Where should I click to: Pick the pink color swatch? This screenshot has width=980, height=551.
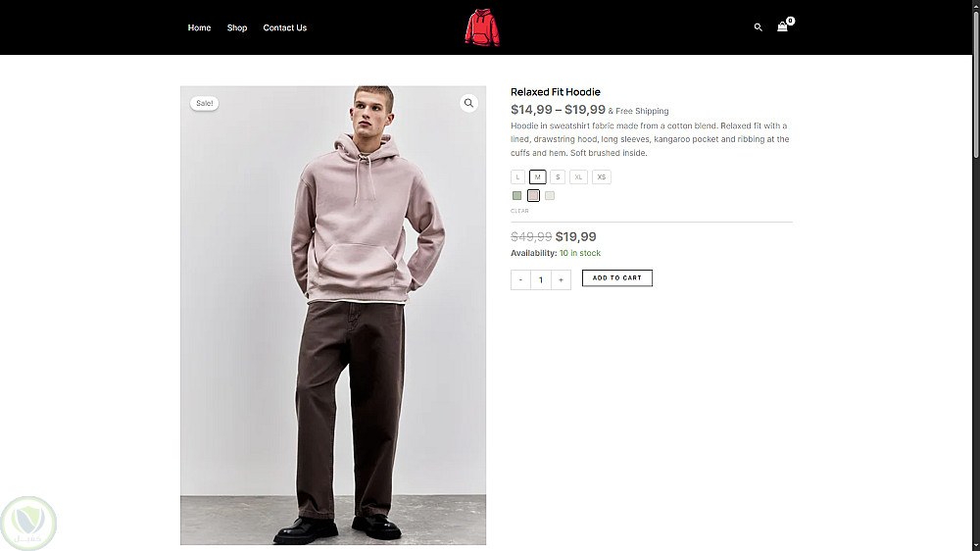click(x=533, y=195)
